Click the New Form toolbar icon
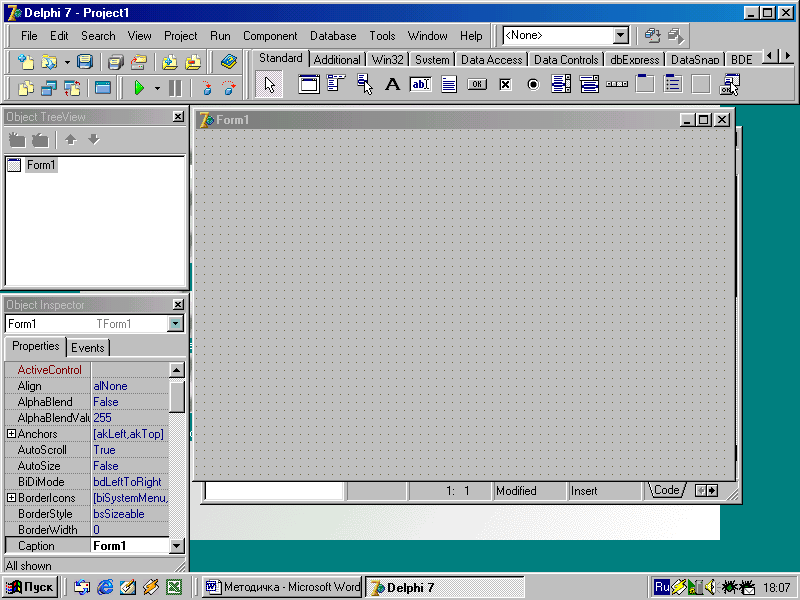 (103, 88)
